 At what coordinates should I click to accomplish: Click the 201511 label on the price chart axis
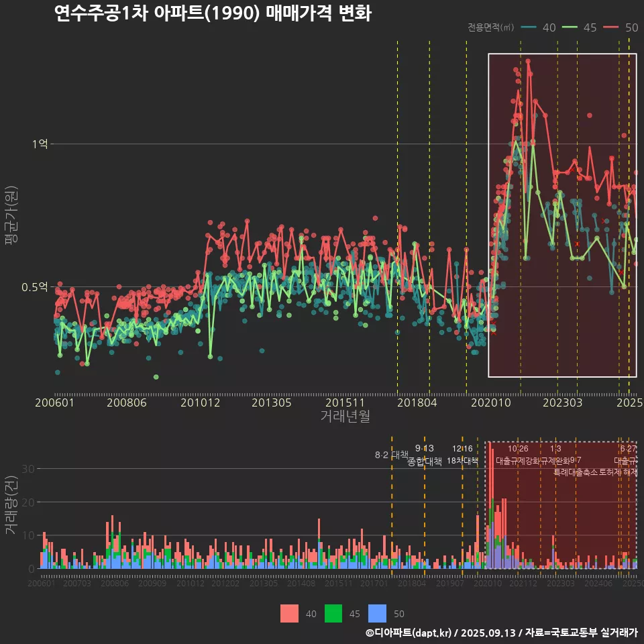[x=345, y=402]
